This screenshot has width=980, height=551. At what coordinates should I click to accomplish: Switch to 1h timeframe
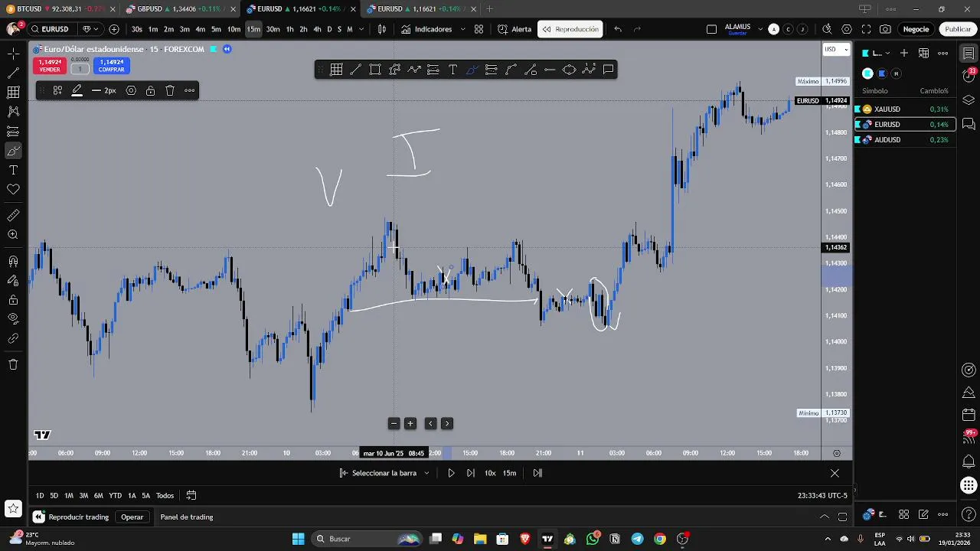(x=289, y=29)
